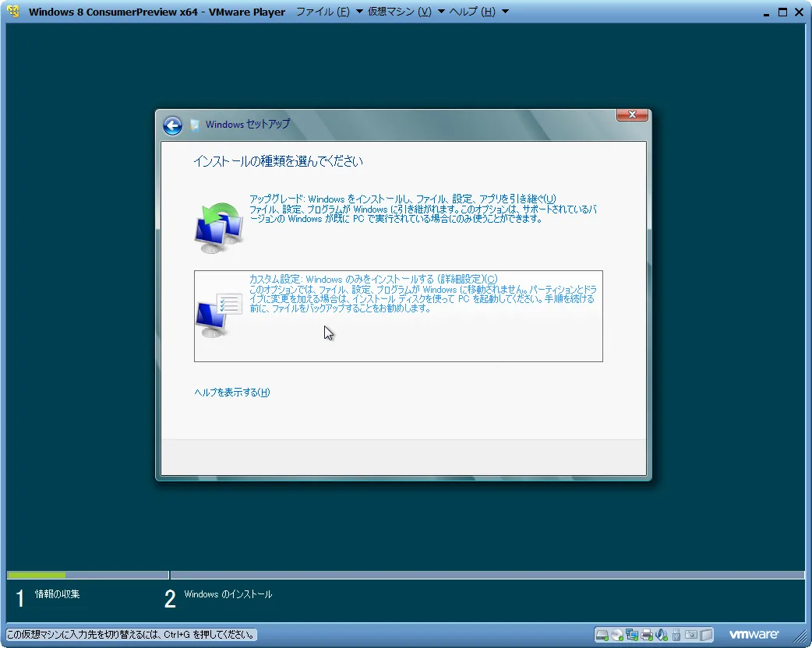The width and height of the screenshot is (812, 648).
Task: Click the USB device status icon
Action: click(676, 635)
